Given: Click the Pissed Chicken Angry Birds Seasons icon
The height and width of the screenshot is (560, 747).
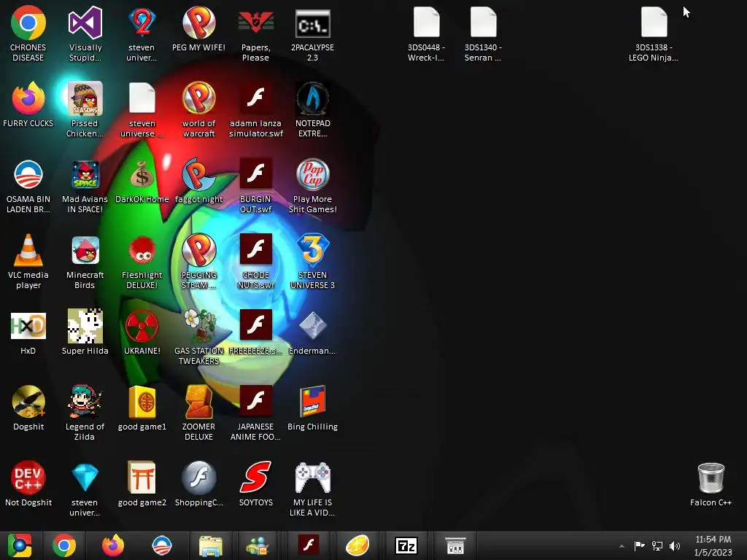Looking at the screenshot, I should click(85, 109).
